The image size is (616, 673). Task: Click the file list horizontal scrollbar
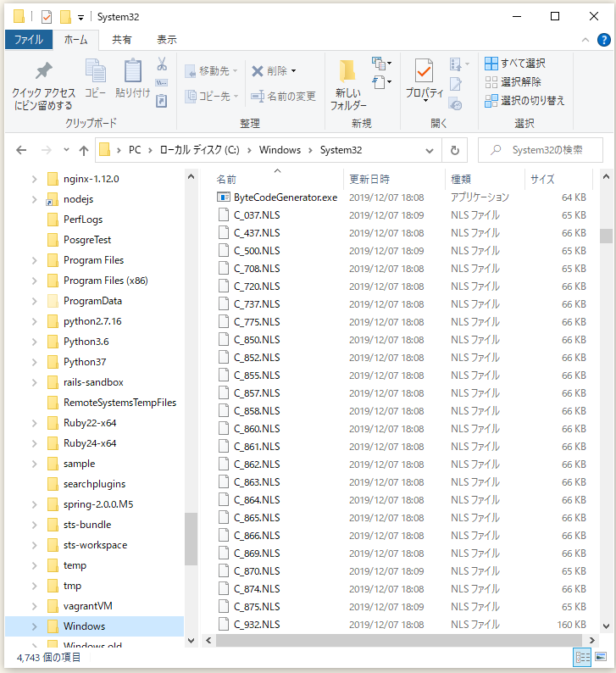[x=399, y=641]
